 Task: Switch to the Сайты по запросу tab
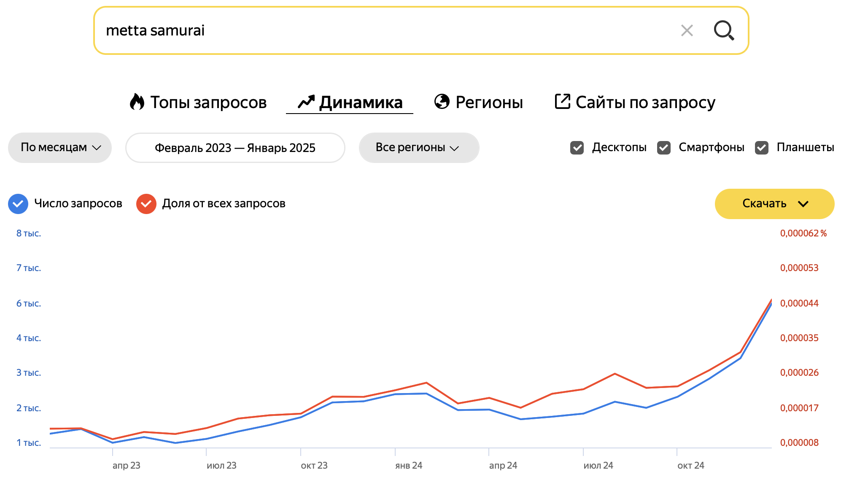[635, 102]
